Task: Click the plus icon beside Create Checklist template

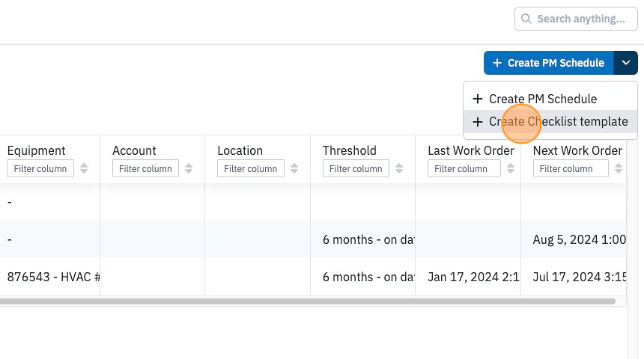Action: (477, 122)
